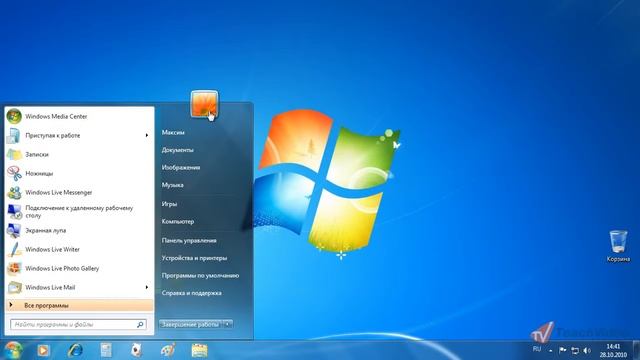Image resolution: width=640 pixels, height=360 pixels.
Task: Open Документы from Start menu
Action: (178, 150)
